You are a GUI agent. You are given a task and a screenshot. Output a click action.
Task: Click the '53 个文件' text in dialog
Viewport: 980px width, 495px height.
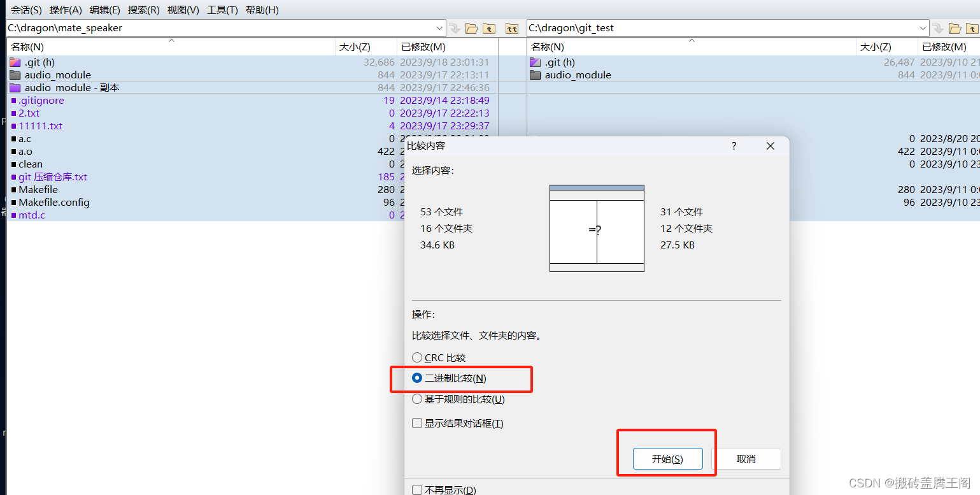(442, 212)
